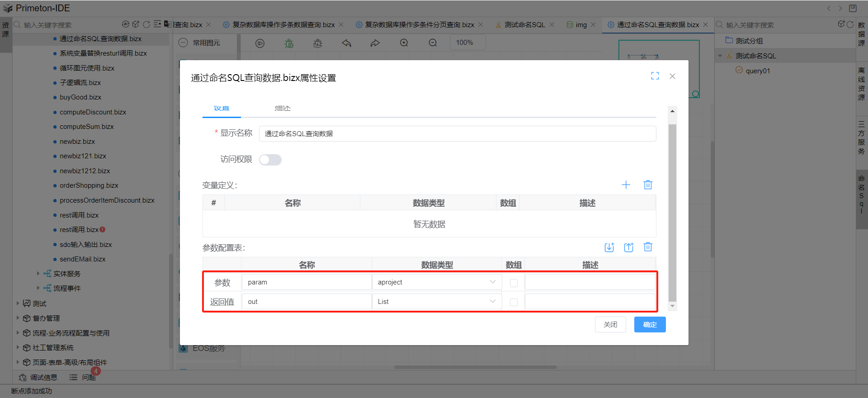Switch to the 测试命名SQL editor tab

click(524, 25)
